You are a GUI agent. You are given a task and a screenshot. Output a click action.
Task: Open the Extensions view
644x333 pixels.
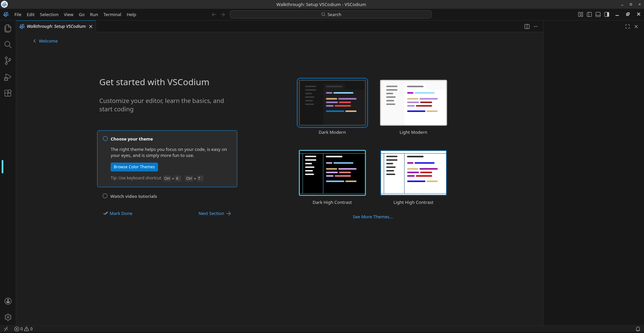pyautogui.click(x=8, y=93)
